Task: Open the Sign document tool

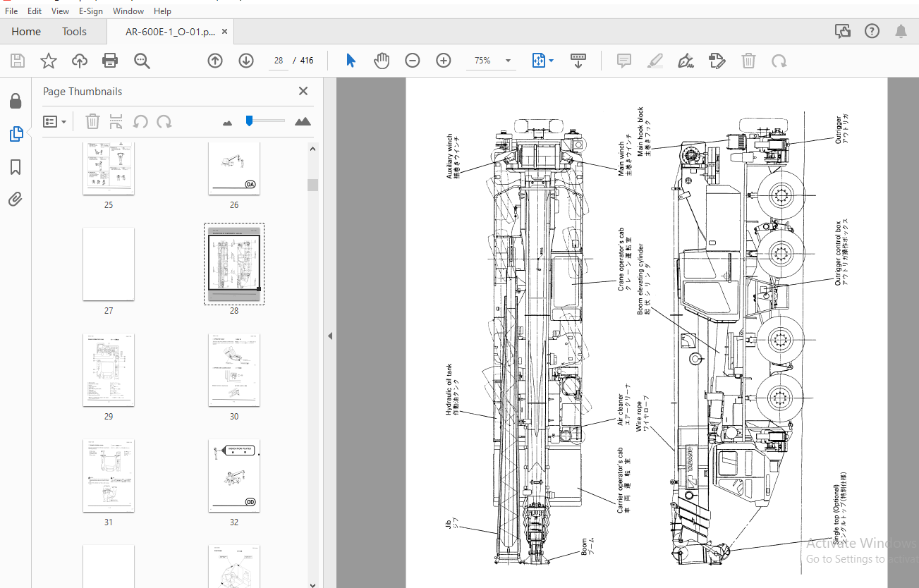Action: pyautogui.click(x=686, y=61)
